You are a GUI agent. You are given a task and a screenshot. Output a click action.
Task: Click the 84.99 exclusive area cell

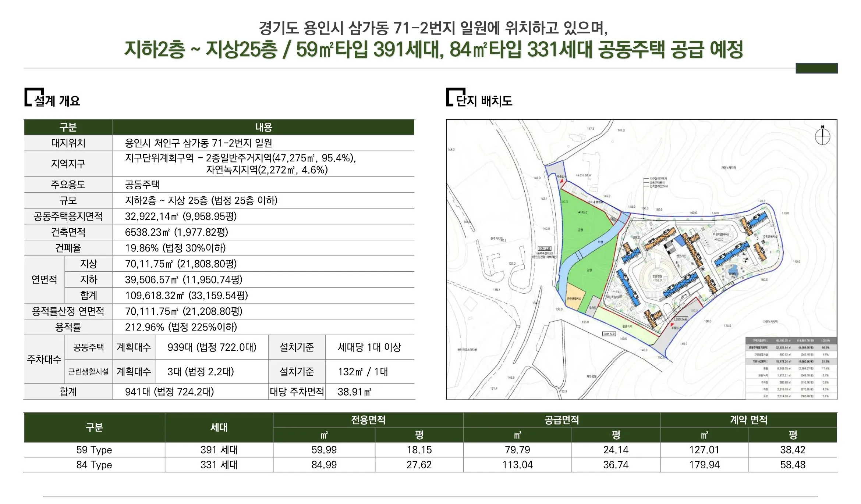pyautogui.click(x=324, y=465)
